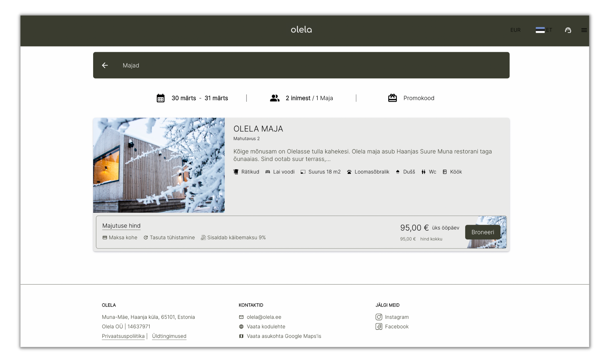Click the olela@olela.ee email link
Screen dimensions: 609x364
[x=264, y=317]
